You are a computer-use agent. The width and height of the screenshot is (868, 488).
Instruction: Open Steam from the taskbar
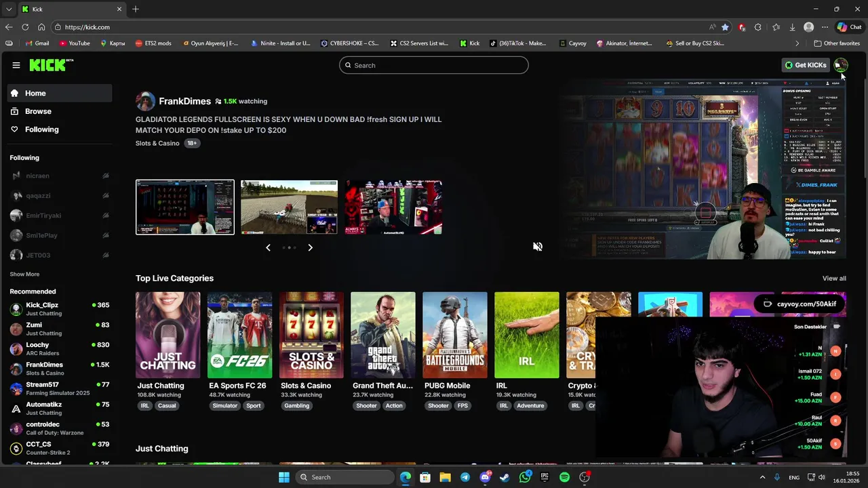pyautogui.click(x=505, y=477)
